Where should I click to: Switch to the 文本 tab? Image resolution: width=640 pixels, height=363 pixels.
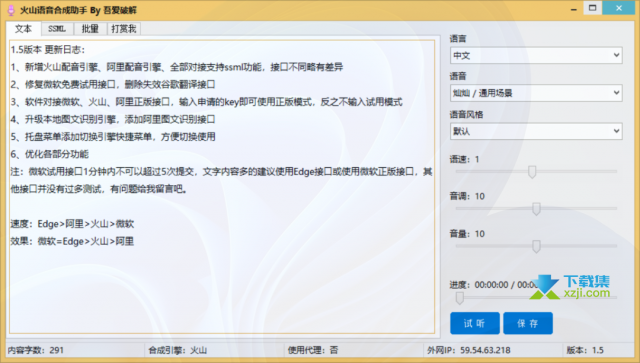click(x=23, y=29)
